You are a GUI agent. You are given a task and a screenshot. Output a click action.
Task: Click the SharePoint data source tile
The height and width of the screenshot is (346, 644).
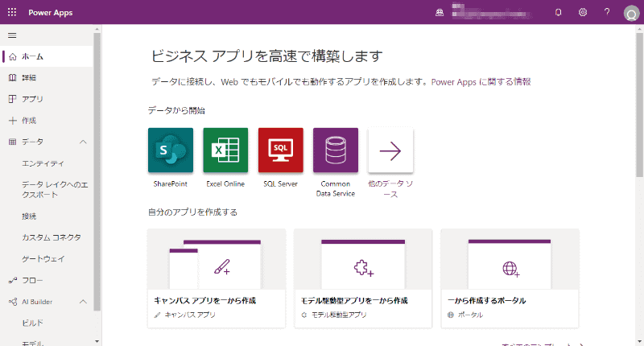(x=171, y=150)
